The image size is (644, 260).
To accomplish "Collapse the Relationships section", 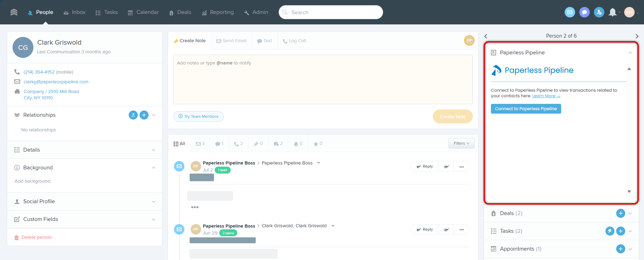I will 154,115.
